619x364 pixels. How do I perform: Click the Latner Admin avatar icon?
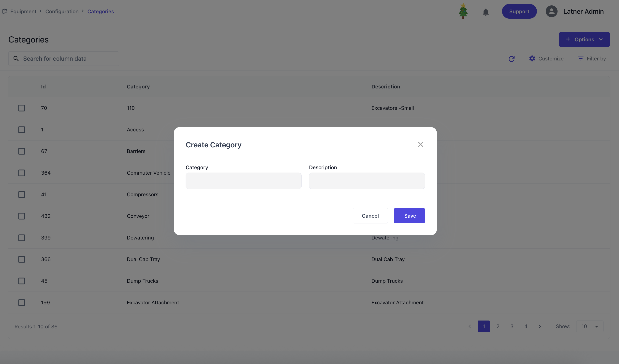pos(551,11)
